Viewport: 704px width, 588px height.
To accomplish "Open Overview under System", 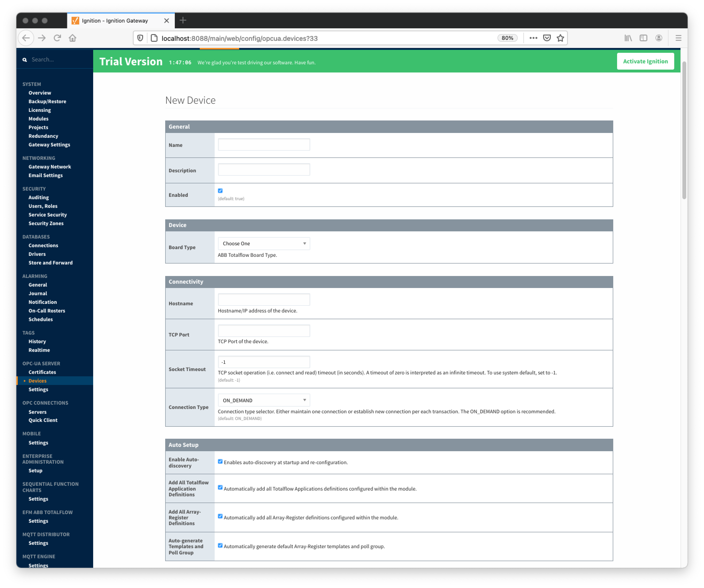I will point(40,93).
